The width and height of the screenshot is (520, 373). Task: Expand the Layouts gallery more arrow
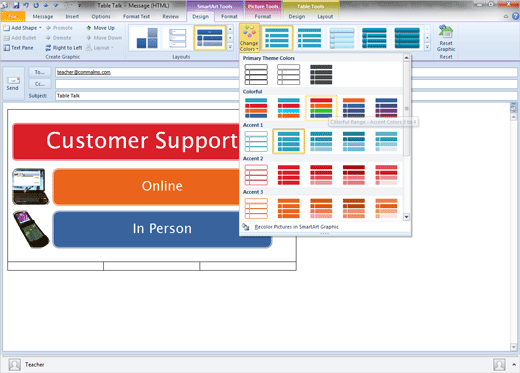230,47
